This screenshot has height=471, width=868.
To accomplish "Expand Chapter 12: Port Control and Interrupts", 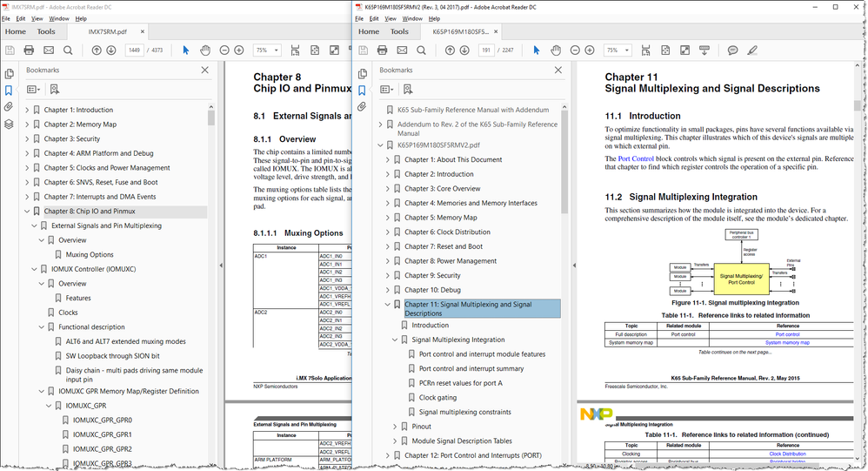I will 388,455.
